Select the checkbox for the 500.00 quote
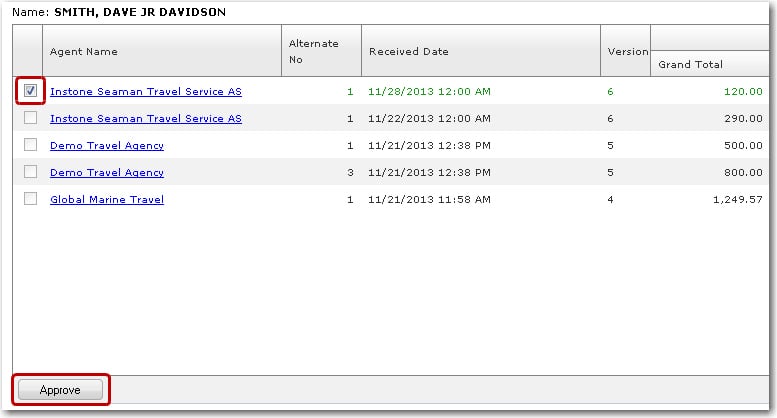 click(31, 145)
